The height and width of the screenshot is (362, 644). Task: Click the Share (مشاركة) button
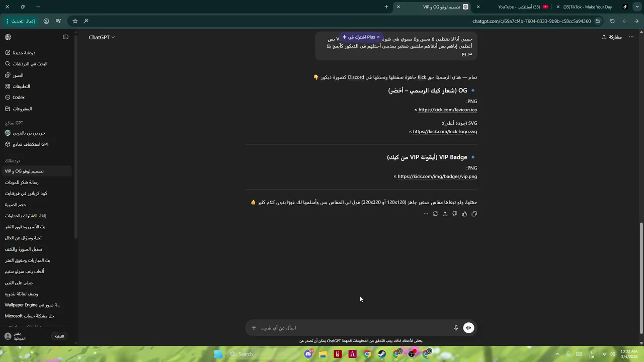point(612,37)
